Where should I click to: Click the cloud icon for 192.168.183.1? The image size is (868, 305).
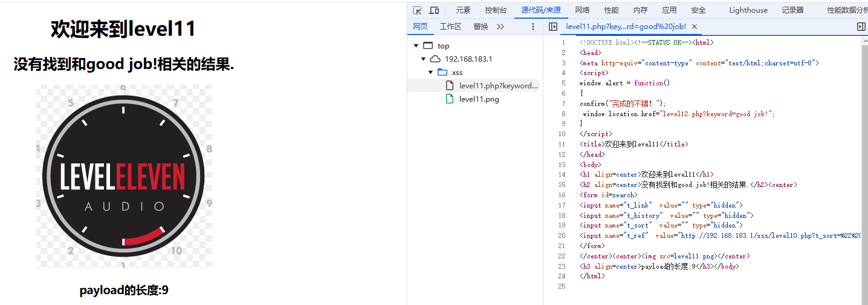click(x=435, y=59)
